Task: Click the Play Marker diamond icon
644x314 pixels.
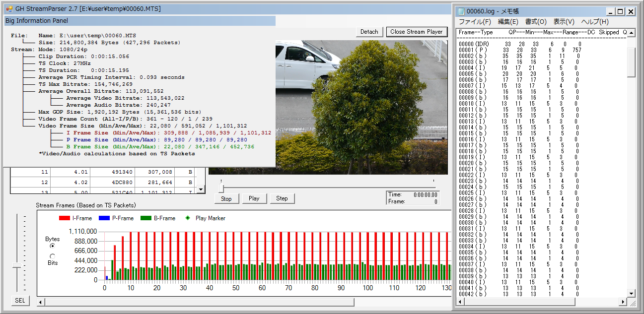Action: (187, 218)
